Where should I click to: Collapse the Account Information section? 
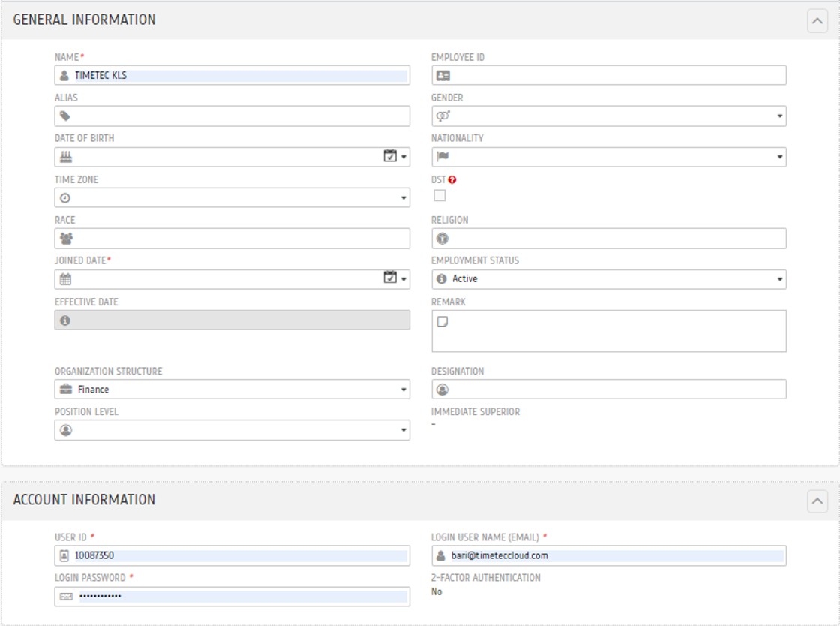click(x=817, y=501)
